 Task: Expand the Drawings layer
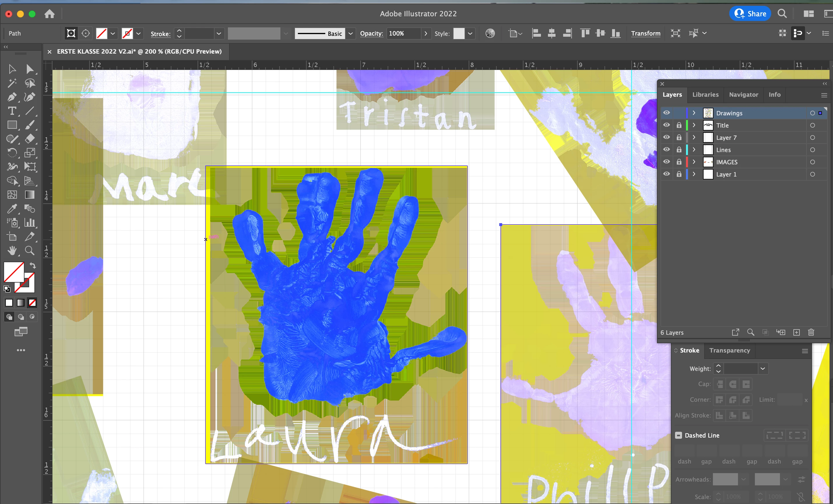pyautogui.click(x=694, y=113)
